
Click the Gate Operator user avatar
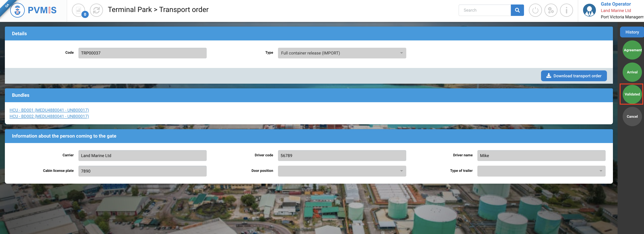point(589,10)
